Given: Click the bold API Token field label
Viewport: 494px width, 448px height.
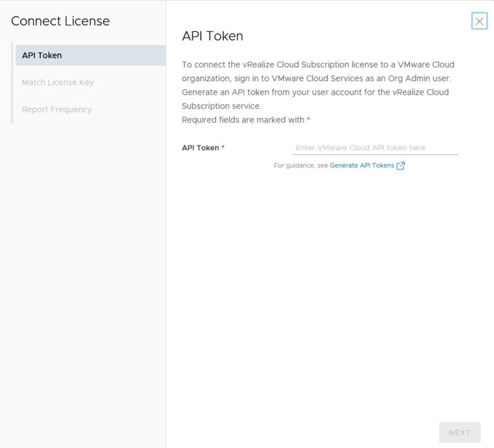Looking at the screenshot, I should (x=200, y=148).
